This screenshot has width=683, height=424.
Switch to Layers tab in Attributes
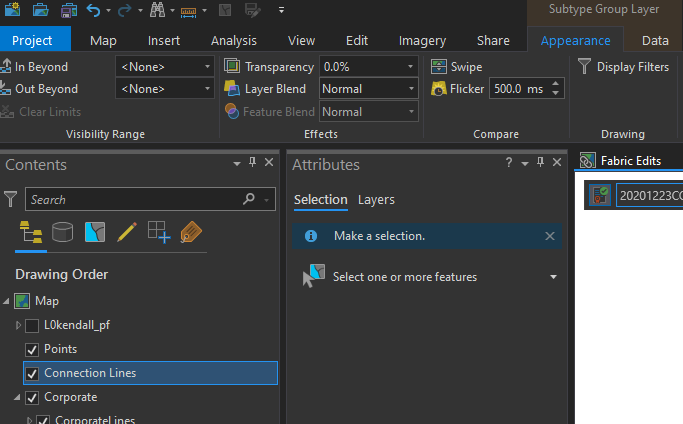pyautogui.click(x=376, y=200)
